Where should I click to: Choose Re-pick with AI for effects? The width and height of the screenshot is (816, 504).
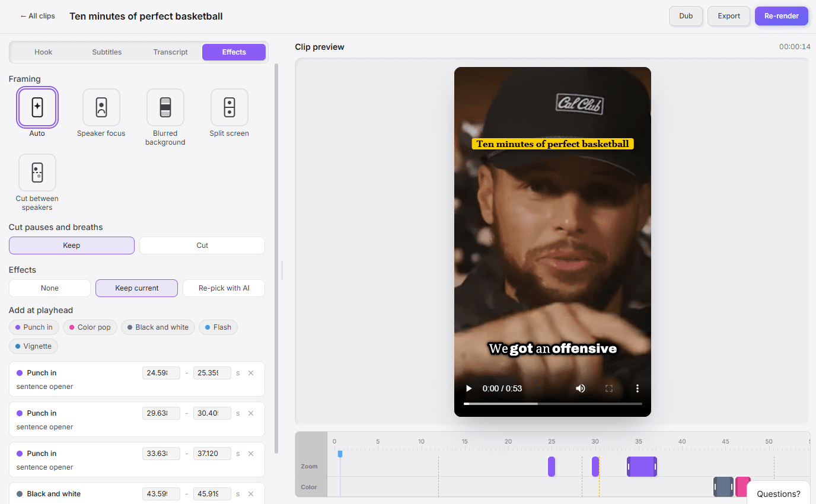pos(224,288)
